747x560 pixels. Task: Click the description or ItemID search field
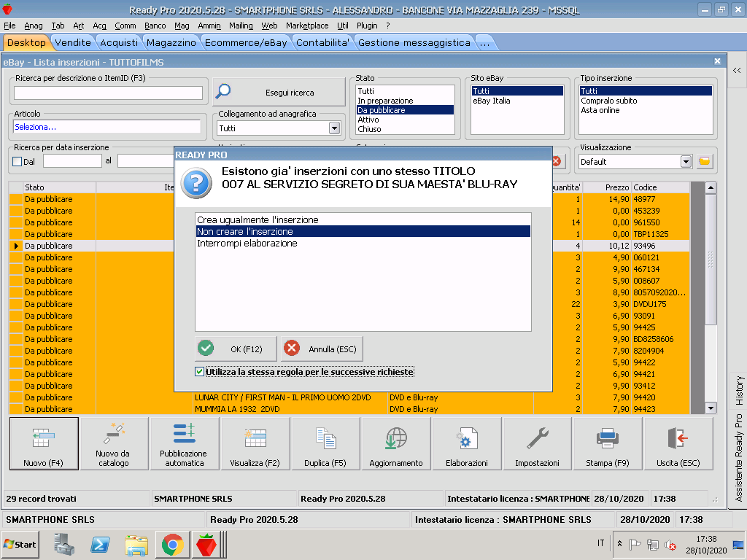[108, 93]
